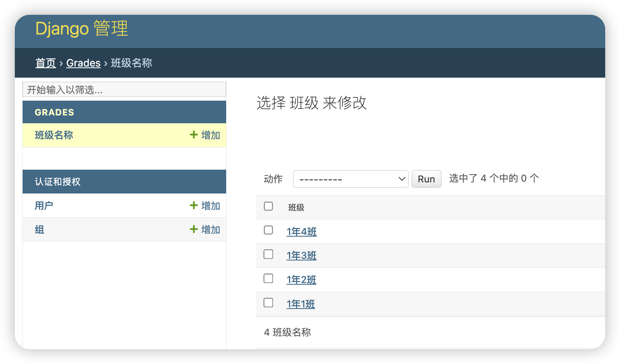Open the 组 model link in sidebar

pyautogui.click(x=39, y=229)
